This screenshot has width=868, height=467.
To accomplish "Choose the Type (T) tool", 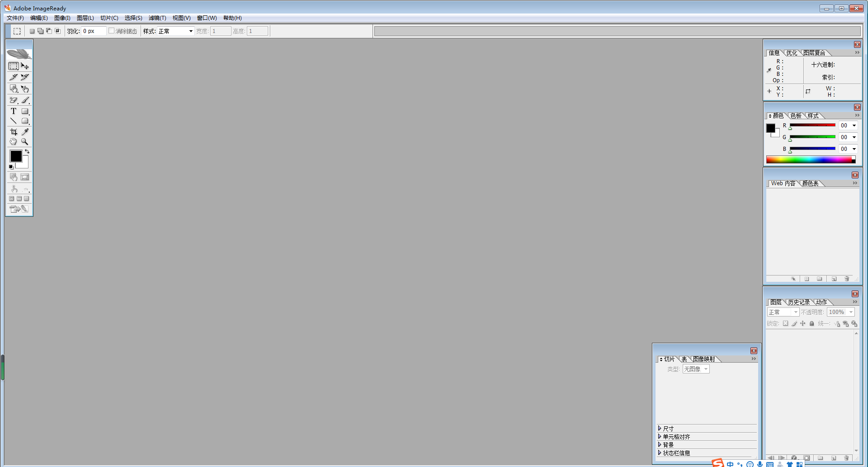I will [x=14, y=111].
